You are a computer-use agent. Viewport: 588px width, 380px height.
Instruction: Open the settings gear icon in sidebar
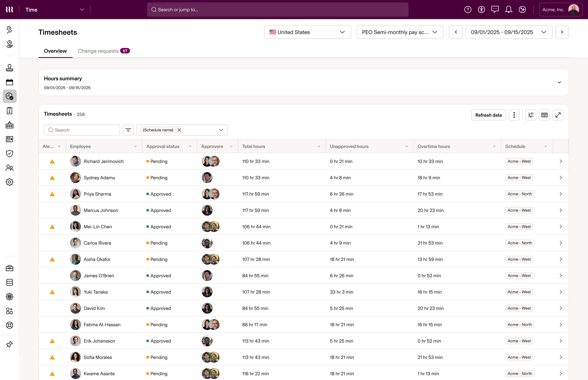click(x=9, y=182)
